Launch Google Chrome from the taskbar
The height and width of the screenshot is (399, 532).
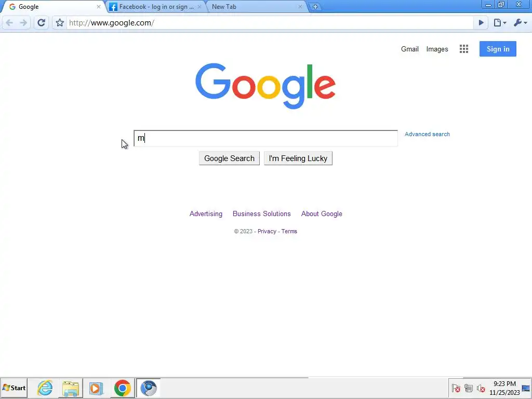click(123, 388)
